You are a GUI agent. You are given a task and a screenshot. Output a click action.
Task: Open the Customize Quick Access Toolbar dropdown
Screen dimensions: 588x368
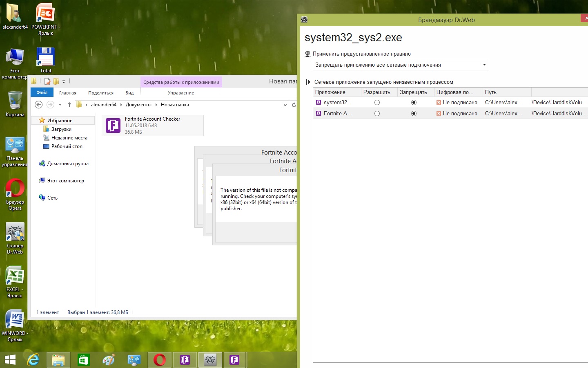[x=64, y=81]
